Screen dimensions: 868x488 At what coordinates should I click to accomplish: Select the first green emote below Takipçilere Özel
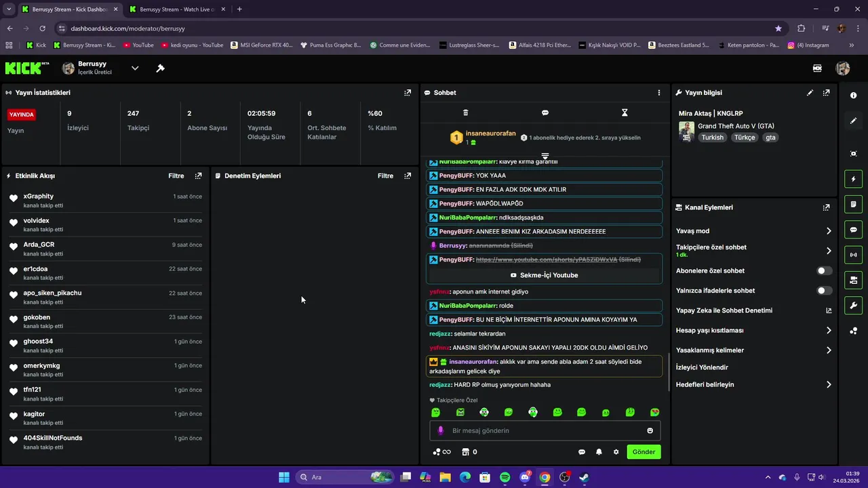tap(436, 412)
